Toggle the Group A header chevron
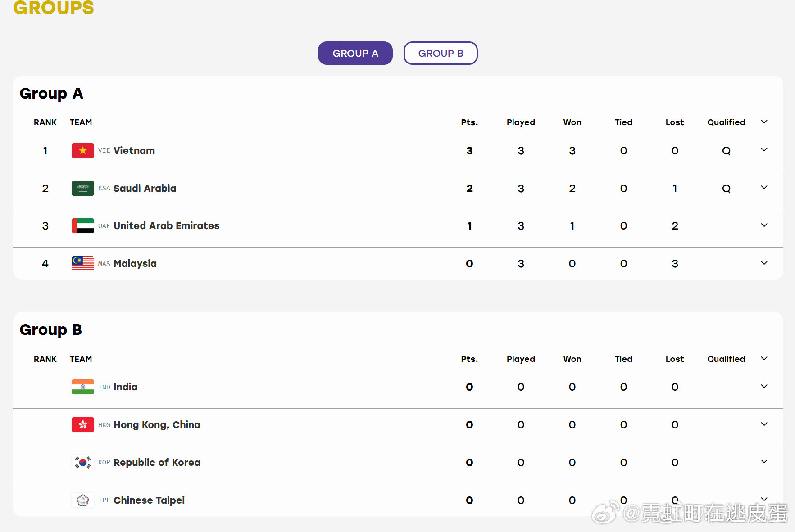This screenshot has height=532, width=795. 764,122
